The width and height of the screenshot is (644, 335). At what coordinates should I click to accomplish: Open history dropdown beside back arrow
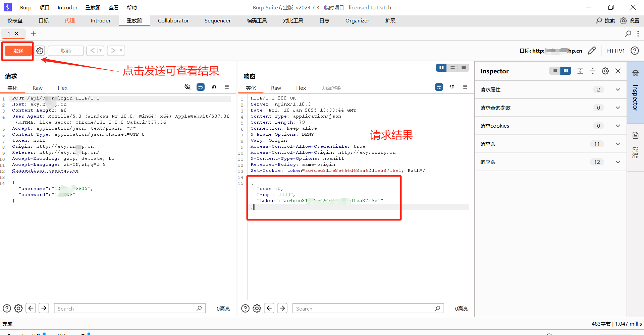(x=100, y=51)
